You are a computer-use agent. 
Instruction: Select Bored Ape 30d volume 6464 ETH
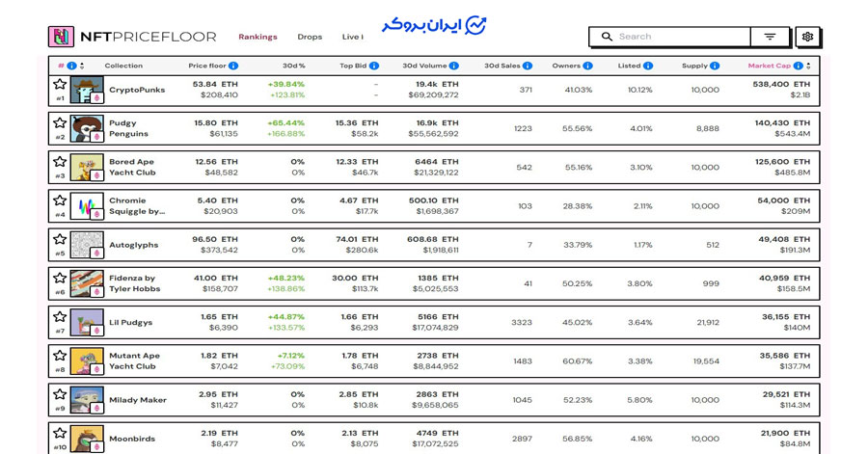coord(436,162)
